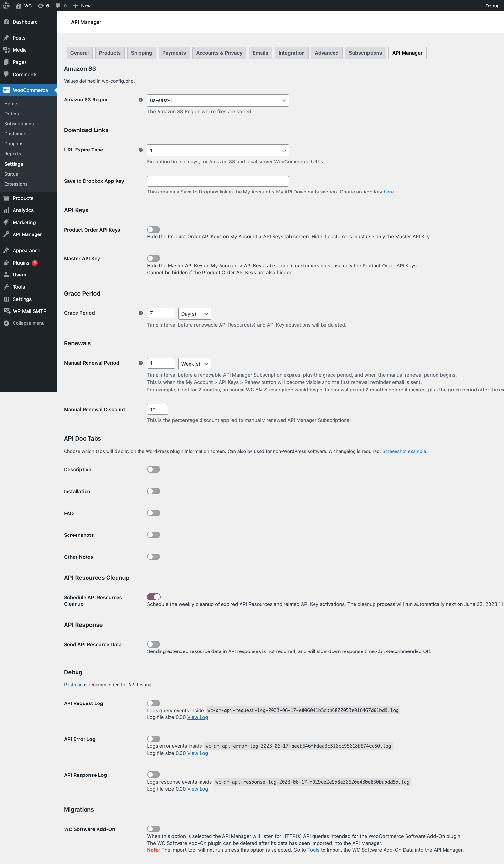Open the Plugins icon showing 6 updates
504x864 pixels.
click(x=6, y=263)
